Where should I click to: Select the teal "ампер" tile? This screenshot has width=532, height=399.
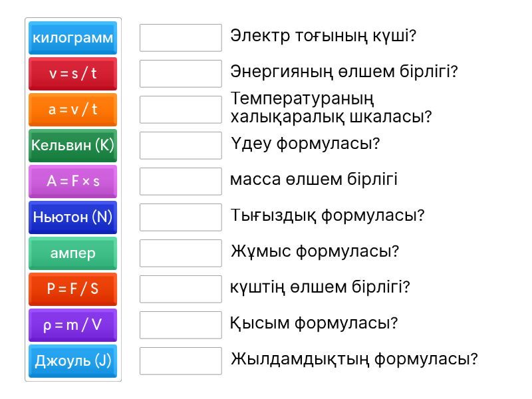click(73, 253)
